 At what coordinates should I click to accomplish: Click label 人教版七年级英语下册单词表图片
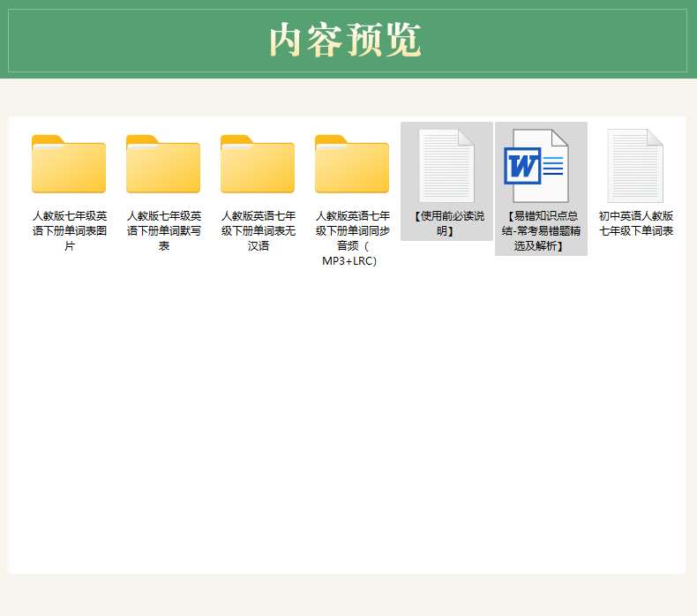point(70,231)
